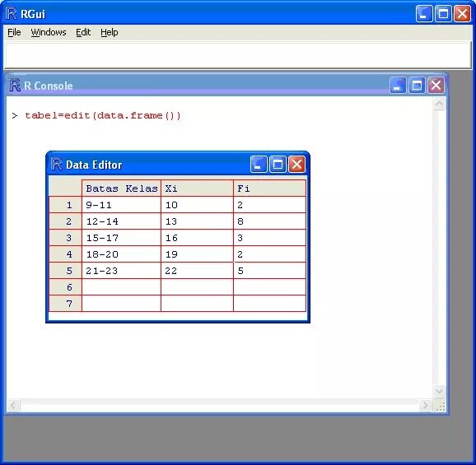Viewport: 476px width, 465px height.
Task: Open the Help menu
Action: click(110, 32)
